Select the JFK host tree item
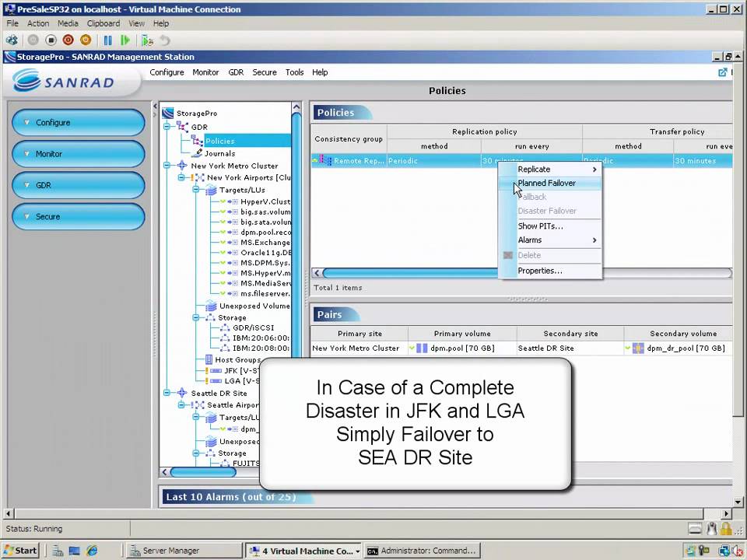 (241, 370)
